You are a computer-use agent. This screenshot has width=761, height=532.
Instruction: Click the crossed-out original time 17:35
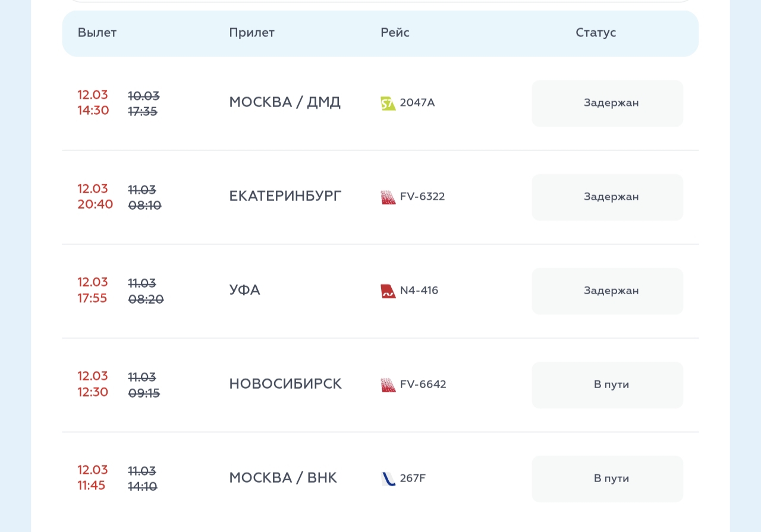[x=143, y=111]
